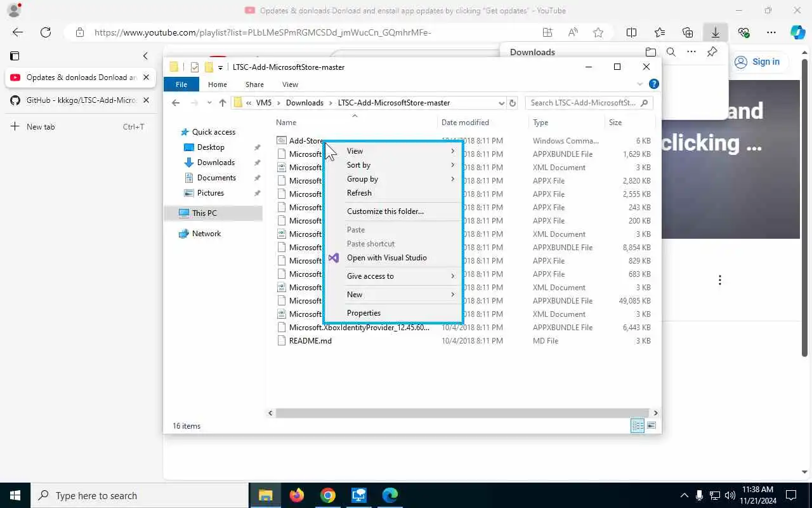Open Edge read aloud icon

[x=573, y=32]
